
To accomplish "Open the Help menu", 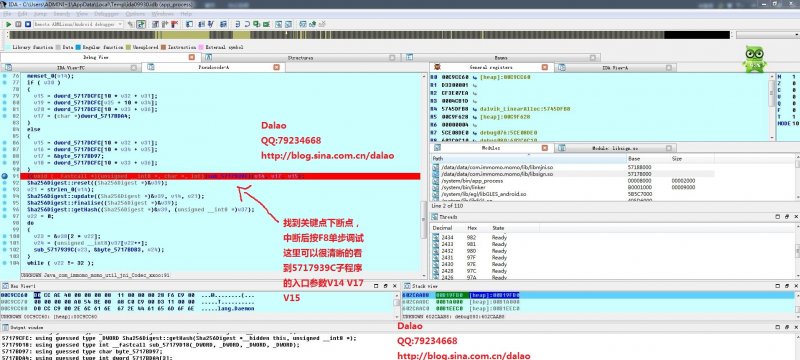I will 186,14.
